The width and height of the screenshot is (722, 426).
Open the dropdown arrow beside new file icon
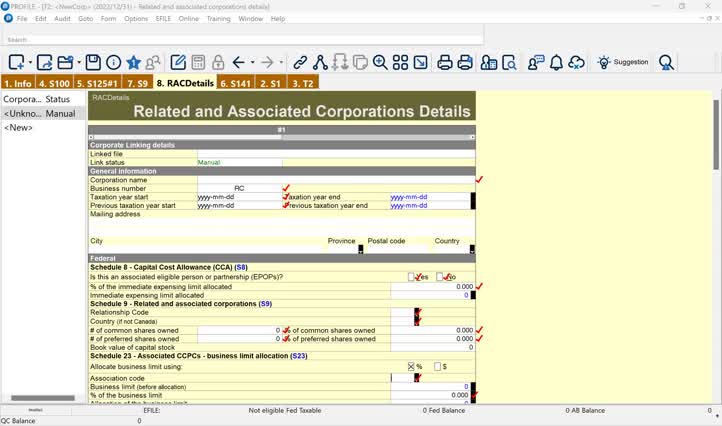tap(30, 63)
